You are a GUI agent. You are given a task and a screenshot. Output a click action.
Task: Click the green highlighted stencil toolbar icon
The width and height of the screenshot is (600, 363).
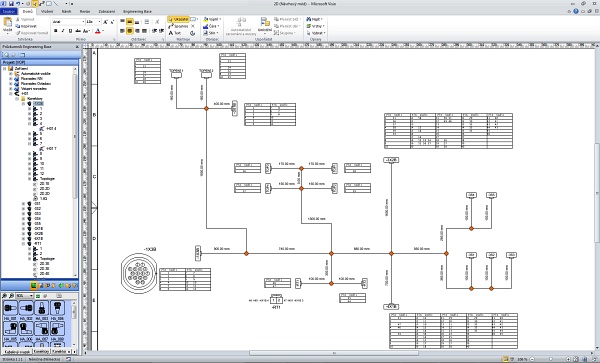click(x=34, y=285)
